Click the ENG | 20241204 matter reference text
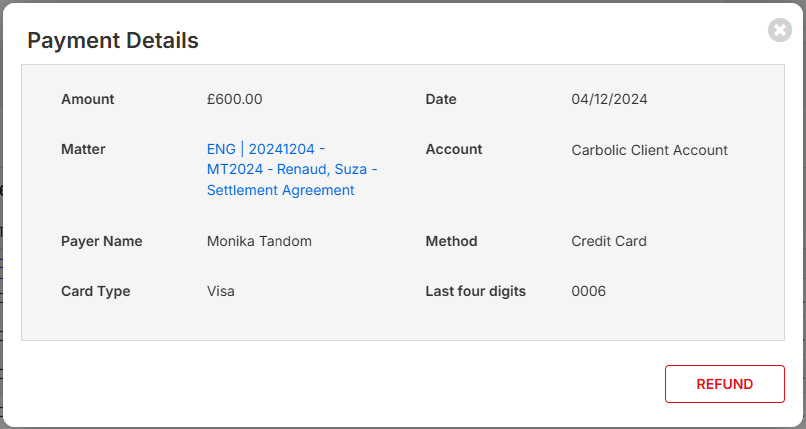Image resolution: width=806 pixels, height=429 pixels. [261, 149]
